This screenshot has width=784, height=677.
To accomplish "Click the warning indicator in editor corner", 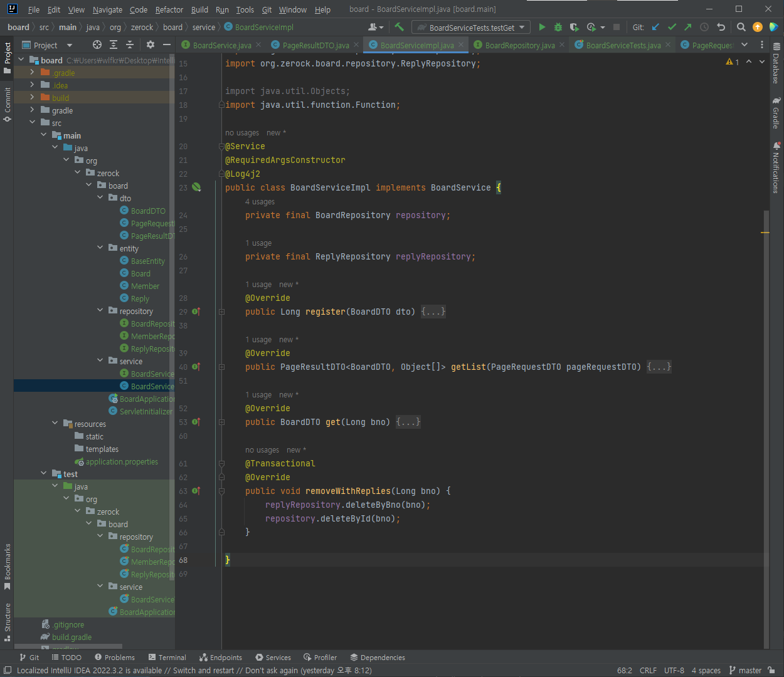I will pyautogui.click(x=732, y=62).
